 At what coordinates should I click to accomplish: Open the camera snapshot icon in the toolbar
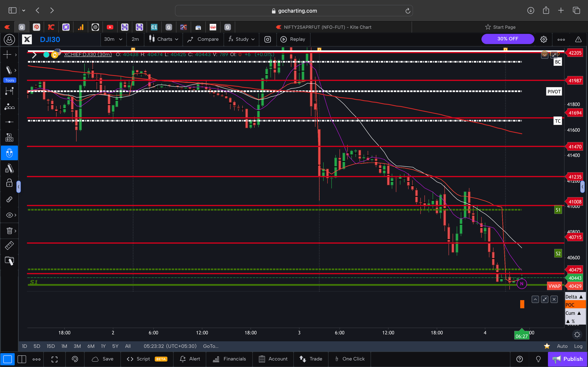268,39
